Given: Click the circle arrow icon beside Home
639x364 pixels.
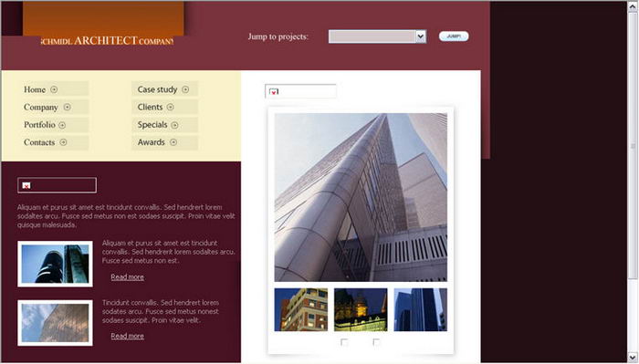Looking at the screenshot, I should (x=54, y=89).
